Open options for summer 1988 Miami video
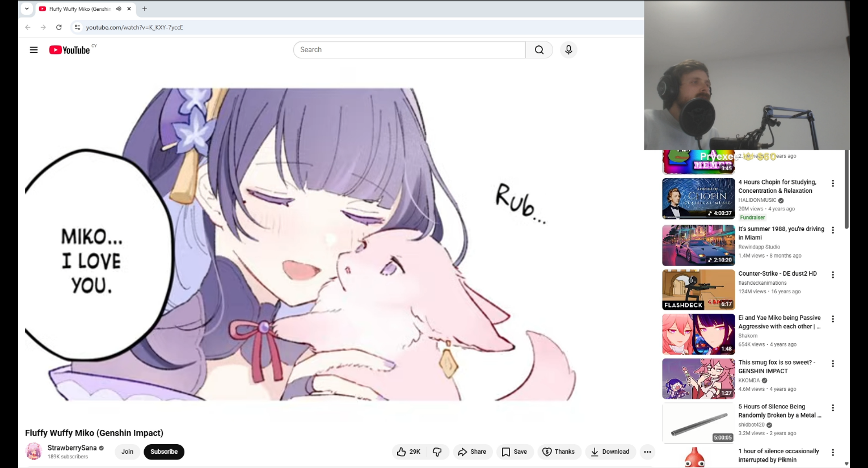 [833, 230]
